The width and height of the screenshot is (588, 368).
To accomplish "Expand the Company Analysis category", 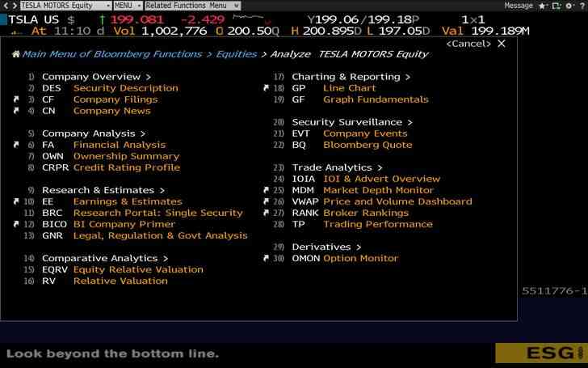I will [x=94, y=133].
